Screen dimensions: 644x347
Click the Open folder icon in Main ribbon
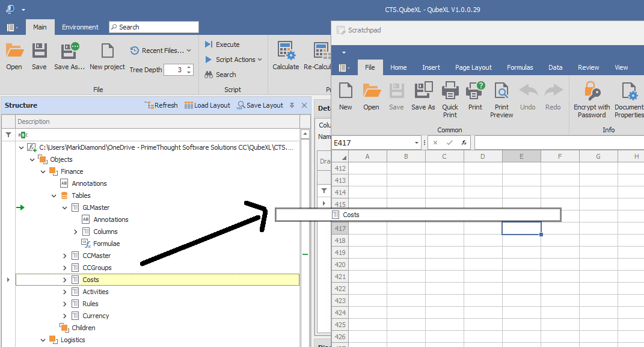coord(14,52)
